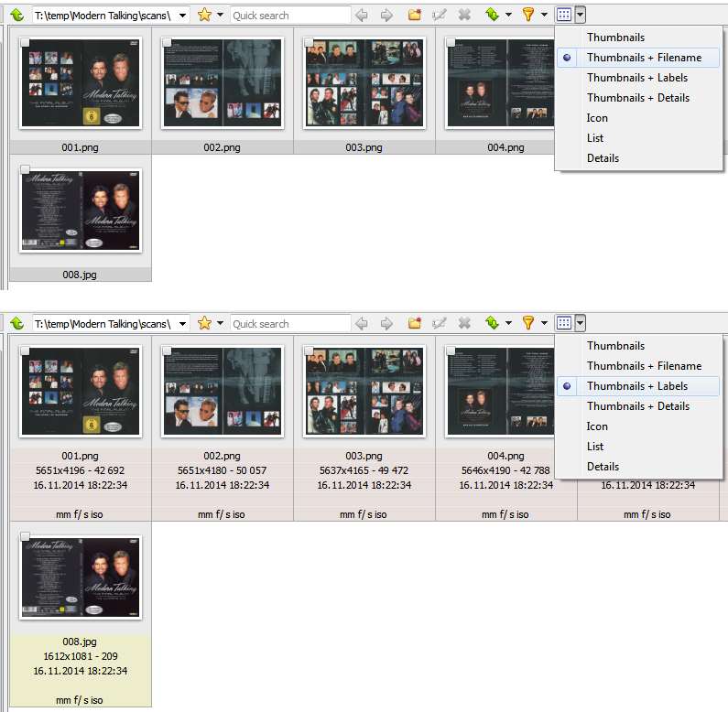Expand favorites star dropdown arrow, lower panel

[221, 323]
